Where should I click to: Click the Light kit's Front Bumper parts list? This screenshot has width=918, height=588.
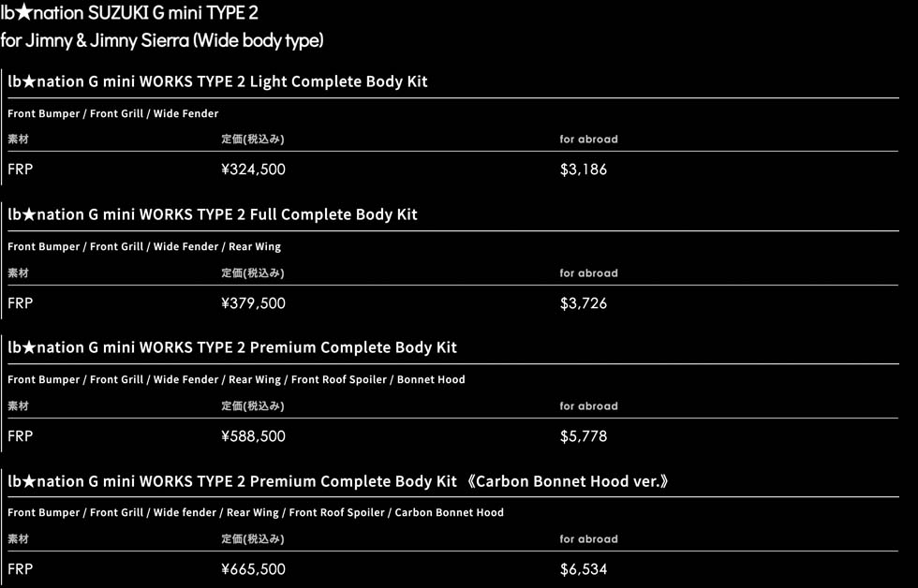coord(112,113)
